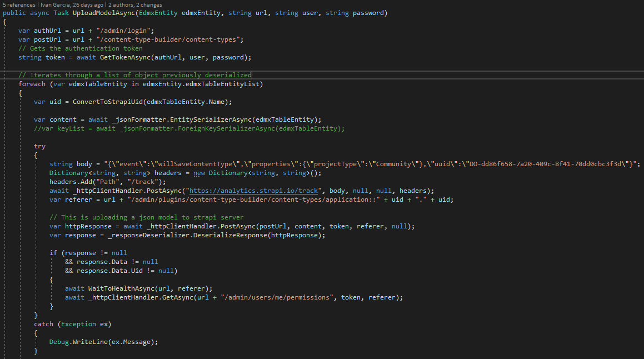Place cursor on the try keyword
Viewport: 644px width, 359px height.
(x=39, y=146)
